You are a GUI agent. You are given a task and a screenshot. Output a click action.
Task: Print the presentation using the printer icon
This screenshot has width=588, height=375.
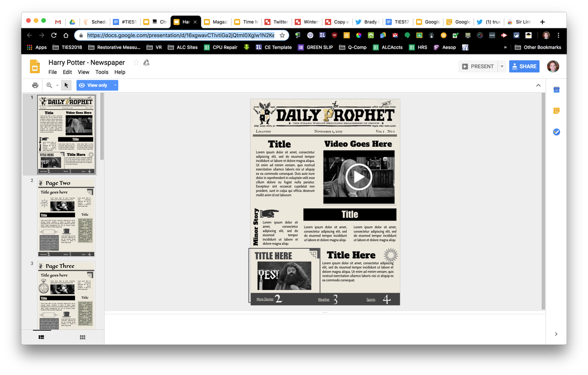(x=35, y=85)
